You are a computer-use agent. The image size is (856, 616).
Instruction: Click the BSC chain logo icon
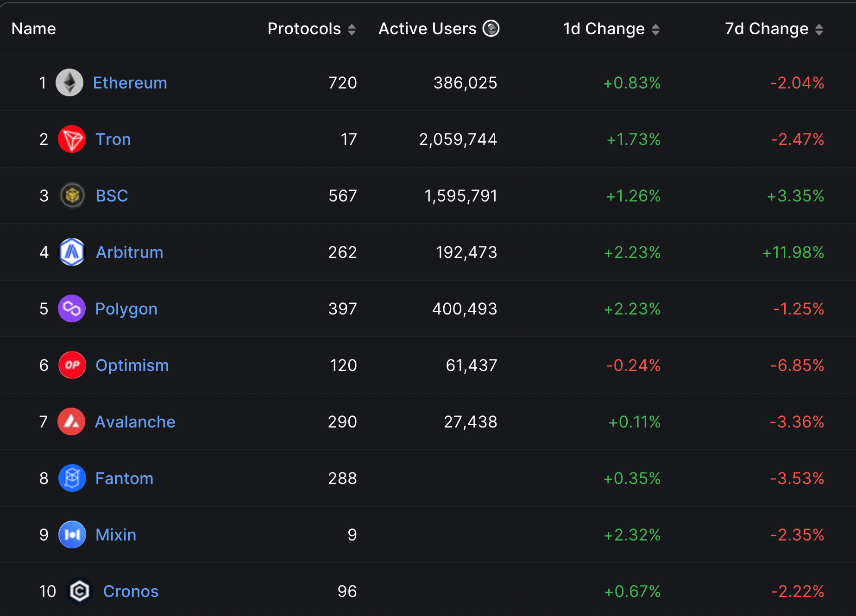pyautogui.click(x=72, y=195)
